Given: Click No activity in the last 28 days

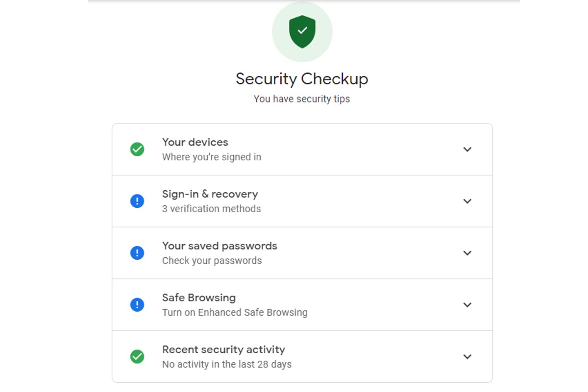Looking at the screenshot, I should tap(226, 364).
